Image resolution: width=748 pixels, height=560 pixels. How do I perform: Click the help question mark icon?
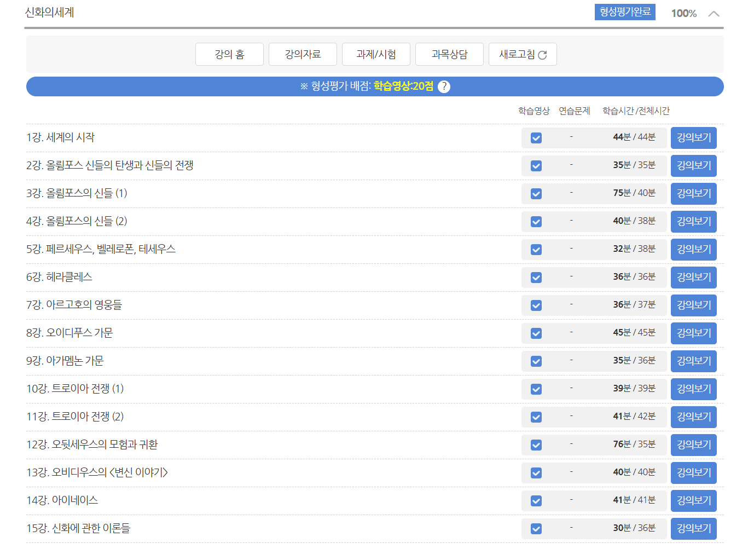[x=444, y=86]
